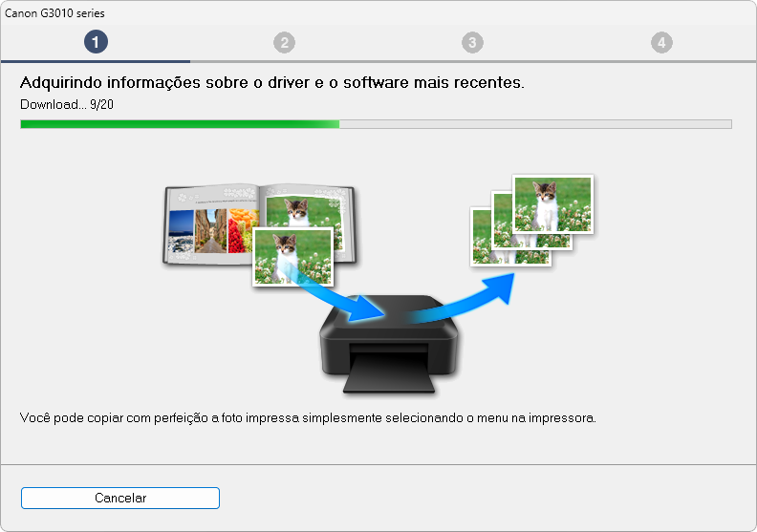Screen dimensions: 757x532
Task: Click the 'Você pode copiar' description text
Action: click(308, 417)
